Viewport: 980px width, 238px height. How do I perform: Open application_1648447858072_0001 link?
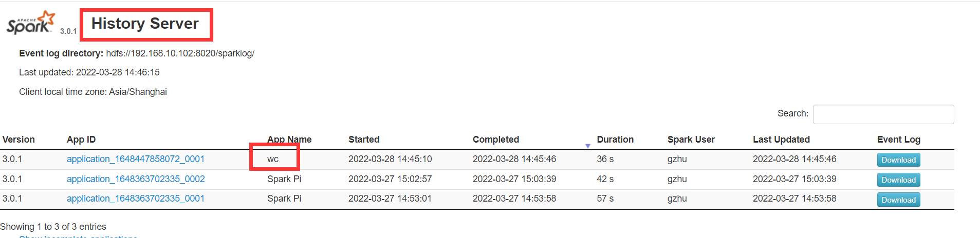click(136, 159)
